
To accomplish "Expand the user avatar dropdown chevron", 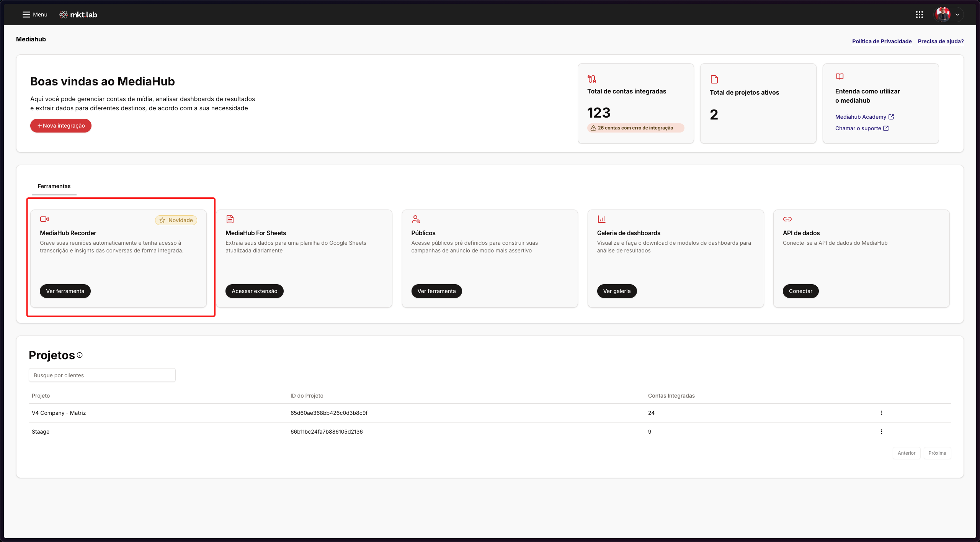I will [957, 15].
